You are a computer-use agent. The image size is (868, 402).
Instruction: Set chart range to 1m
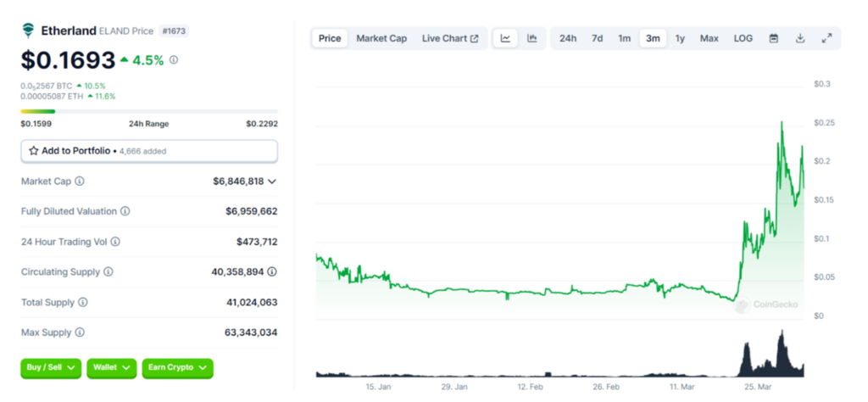tap(625, 38)
